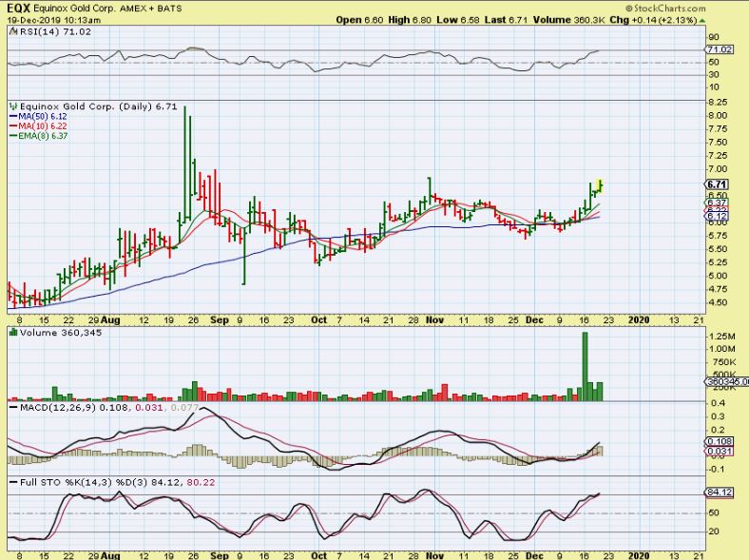Click the Equinox Gold Corp. (Daily) 6.71 legend
The image size is (749, 560).
99,106
